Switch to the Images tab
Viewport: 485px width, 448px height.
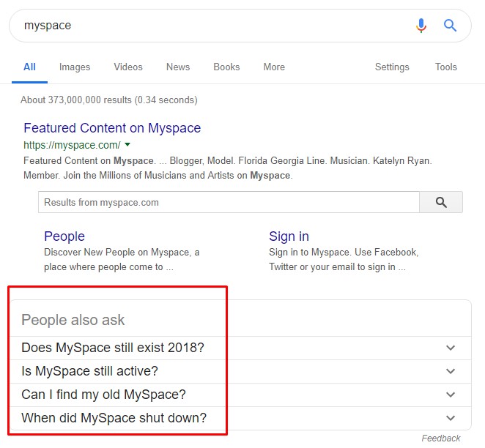click(x=75, y=67)
